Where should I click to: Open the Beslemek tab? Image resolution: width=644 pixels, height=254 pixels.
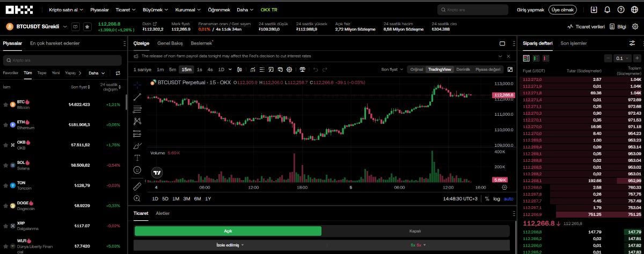pyautogui.click(x=201, y=43)
